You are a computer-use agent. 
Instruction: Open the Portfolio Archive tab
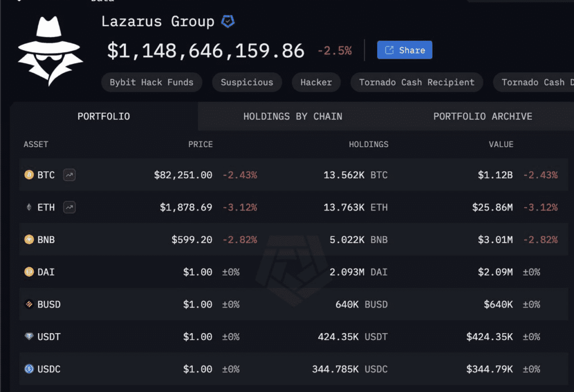(483, 116)
